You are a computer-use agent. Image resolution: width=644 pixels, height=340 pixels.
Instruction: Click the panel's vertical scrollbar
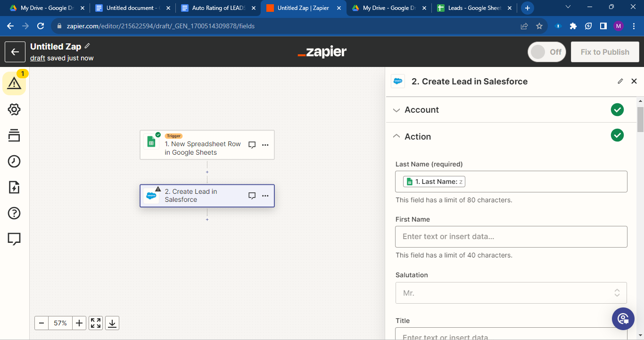point(640,120)
